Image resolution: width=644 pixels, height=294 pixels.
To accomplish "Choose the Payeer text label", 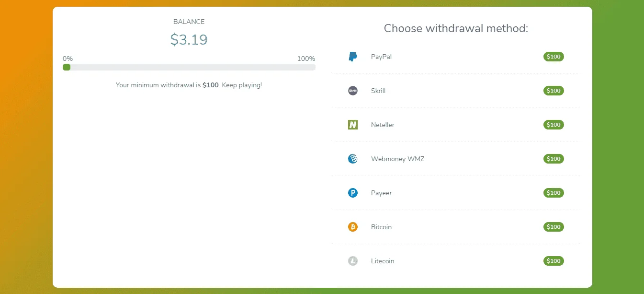I will click(381, 193).
